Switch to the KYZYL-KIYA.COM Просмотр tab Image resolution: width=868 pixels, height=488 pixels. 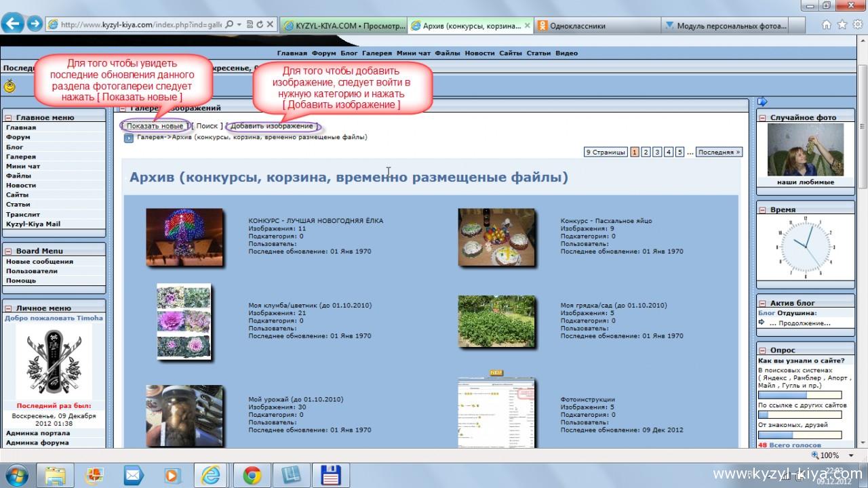coord(343,25)
